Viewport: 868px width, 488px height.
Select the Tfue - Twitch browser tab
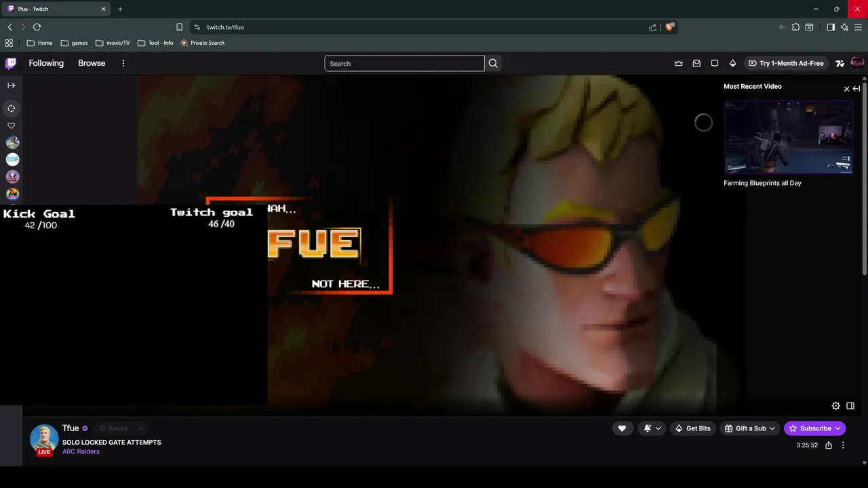click(x=56, y=9)
